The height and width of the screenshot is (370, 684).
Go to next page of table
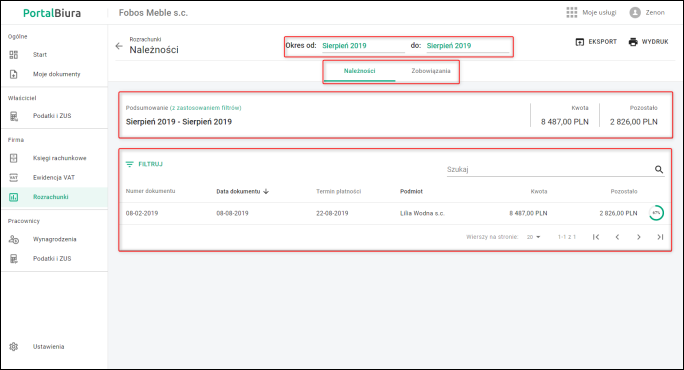click(x=639, y=237)
